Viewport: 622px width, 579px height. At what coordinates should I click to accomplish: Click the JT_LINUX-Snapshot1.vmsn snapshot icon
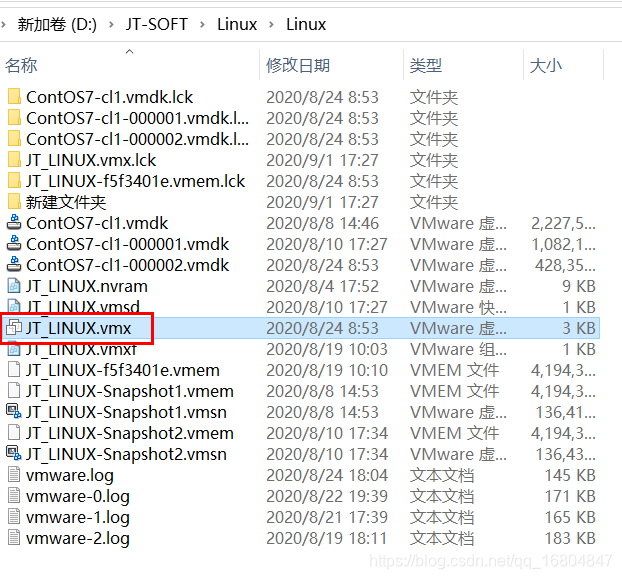tap(14, 412)
